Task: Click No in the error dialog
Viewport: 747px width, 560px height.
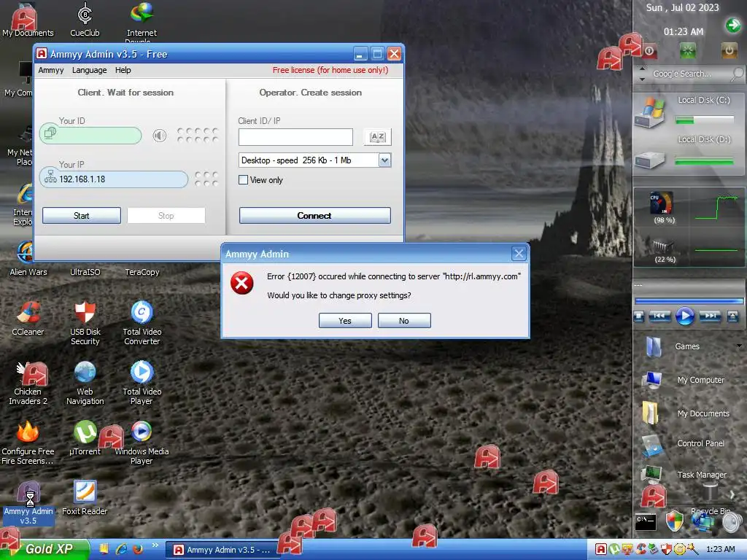Action: 404,321
